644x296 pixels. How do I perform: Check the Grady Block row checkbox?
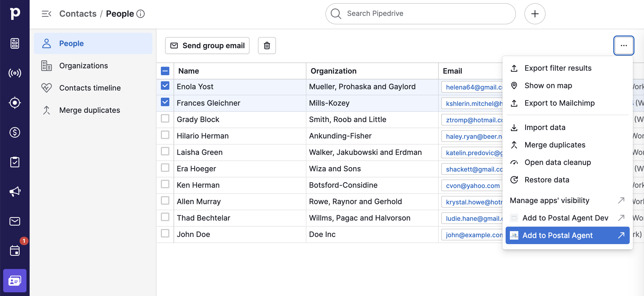(165, 119)
